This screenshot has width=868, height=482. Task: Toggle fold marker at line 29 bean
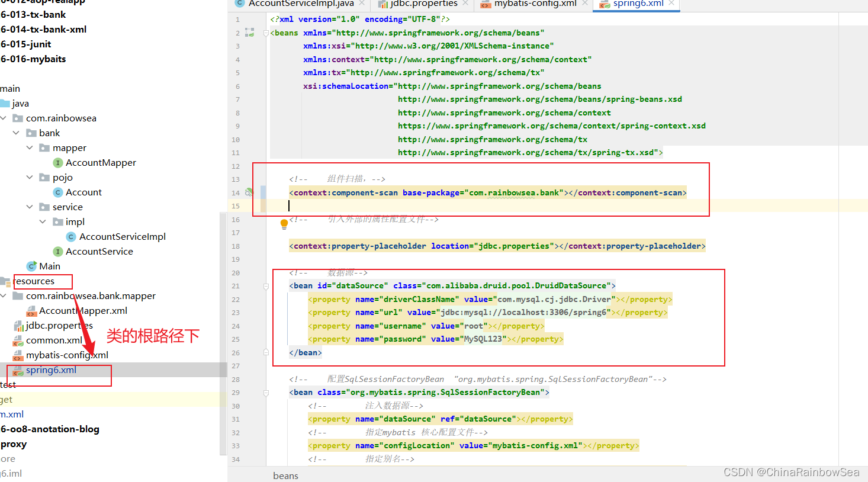(x=266, y=393)
